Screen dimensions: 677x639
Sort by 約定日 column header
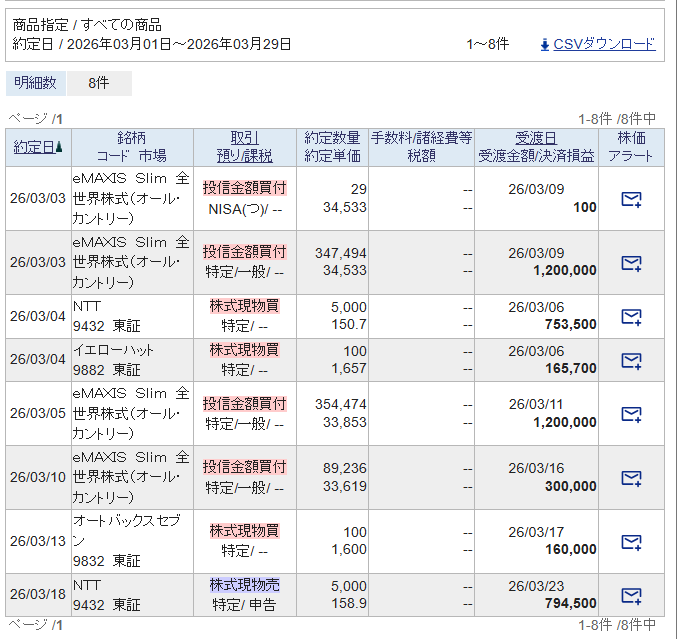pyautogui.click(x=33, y=147)
